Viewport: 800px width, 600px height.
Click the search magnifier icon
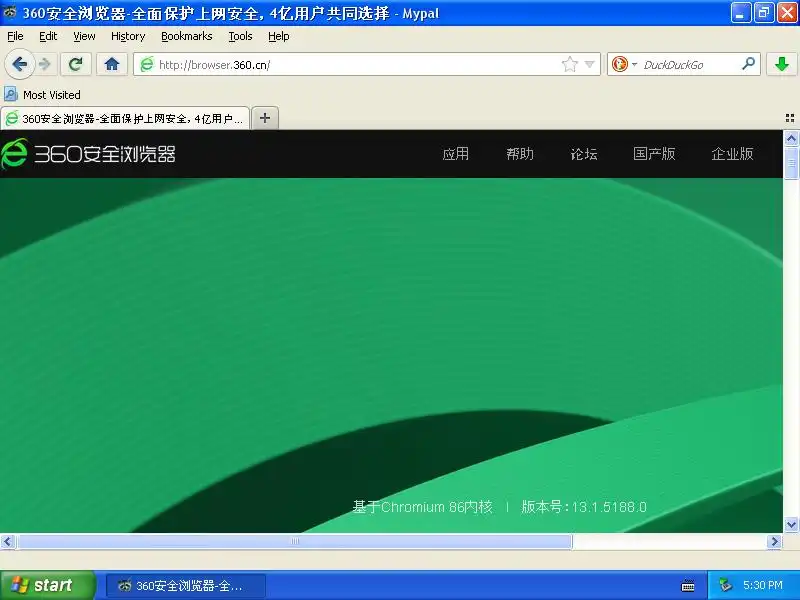748,64
